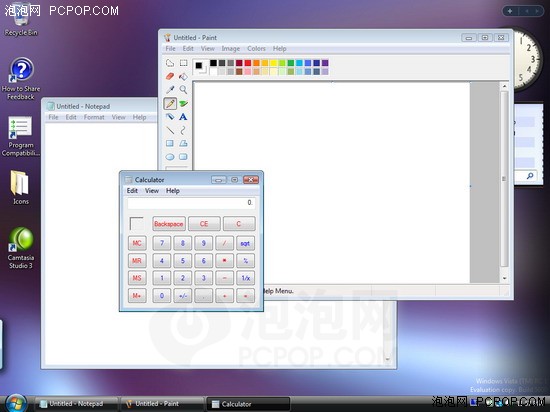The image size is (550, 412).
Task: Click the M+ memory add button
Action: click(137, 296)
